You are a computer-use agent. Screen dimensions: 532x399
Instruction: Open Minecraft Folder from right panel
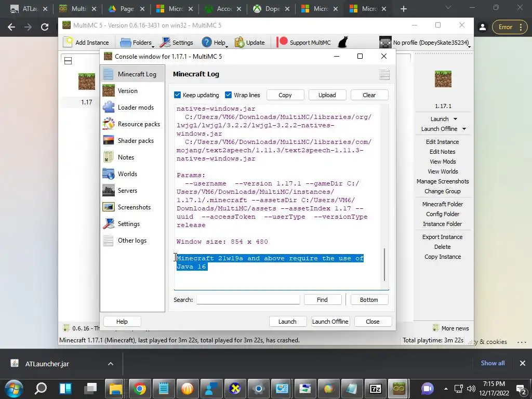[443, 204]
